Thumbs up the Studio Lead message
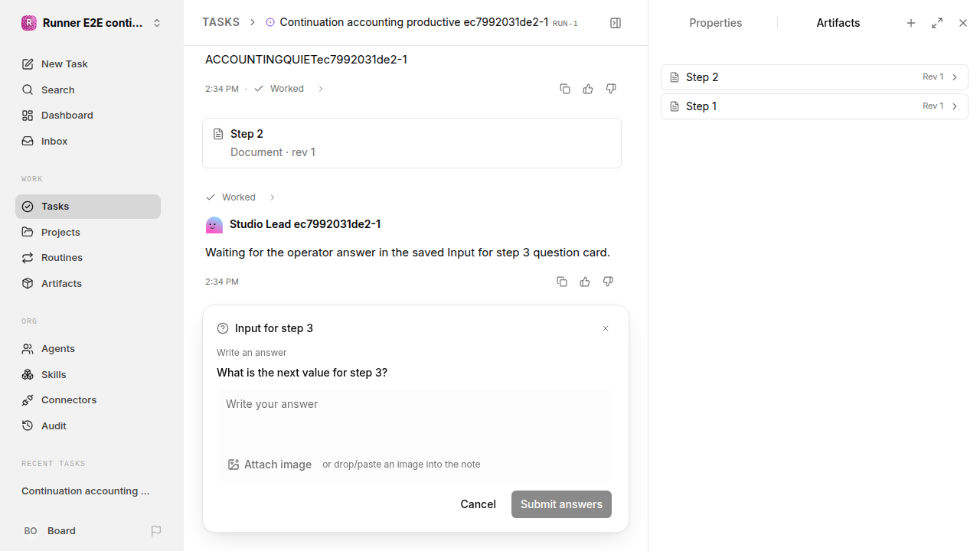 tap(585, 282)
